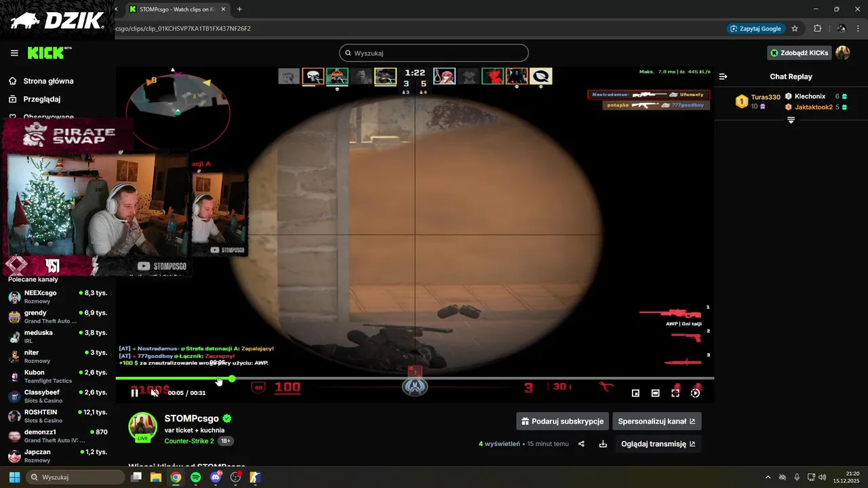Open OBS Studio from taskbar
868x488 pixels.
coord(236,477)
